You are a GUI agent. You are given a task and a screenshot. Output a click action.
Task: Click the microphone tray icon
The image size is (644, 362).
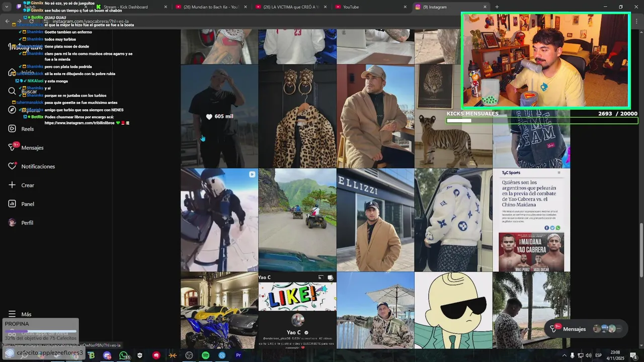click(572, 355)
